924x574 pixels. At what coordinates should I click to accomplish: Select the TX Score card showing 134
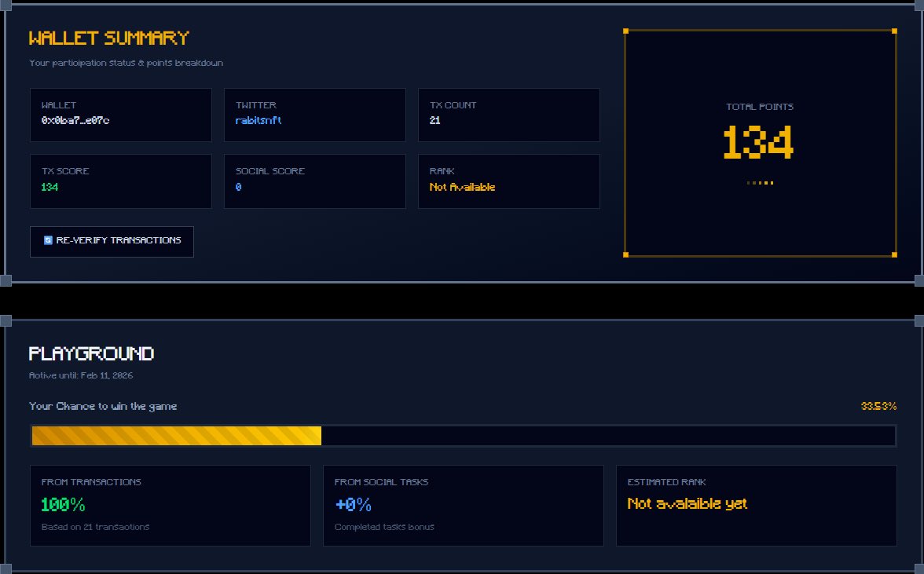[120, 181]
